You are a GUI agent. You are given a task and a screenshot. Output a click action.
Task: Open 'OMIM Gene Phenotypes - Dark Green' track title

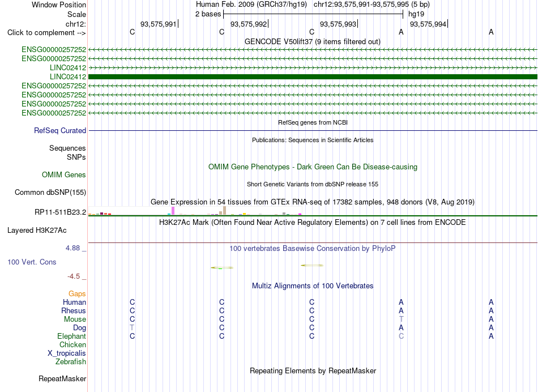313,167
